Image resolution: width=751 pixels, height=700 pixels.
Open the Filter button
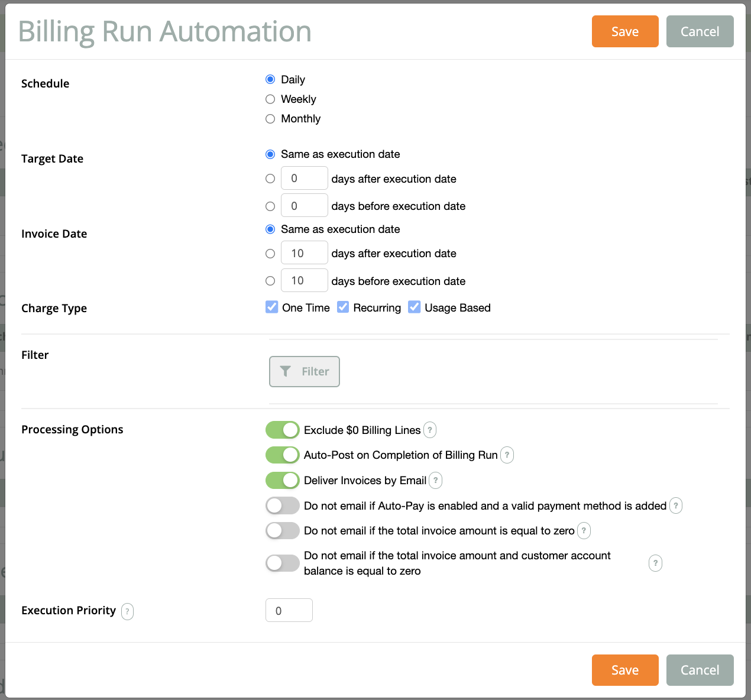pos(305,371)
